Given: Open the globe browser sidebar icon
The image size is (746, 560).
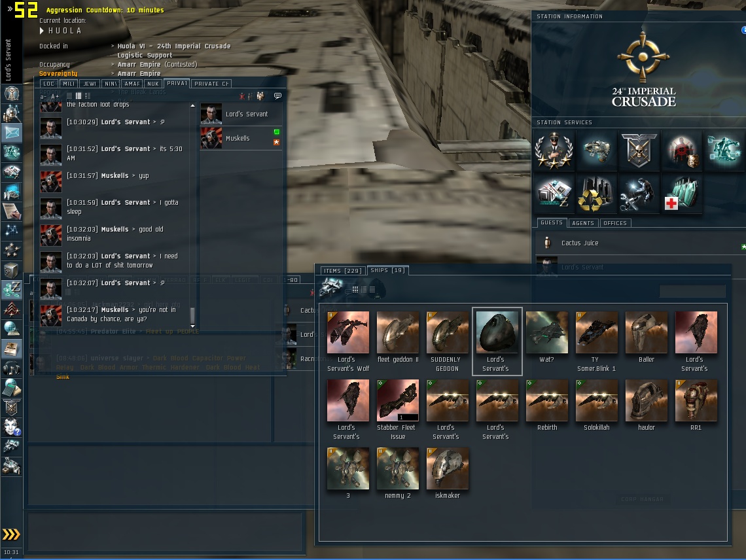Looking at the screenshot, I should (11, 329).
